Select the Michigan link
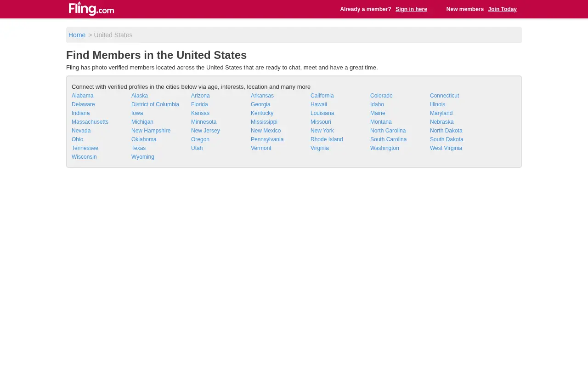This screenshot has height=368, width=588. point(142,122)
